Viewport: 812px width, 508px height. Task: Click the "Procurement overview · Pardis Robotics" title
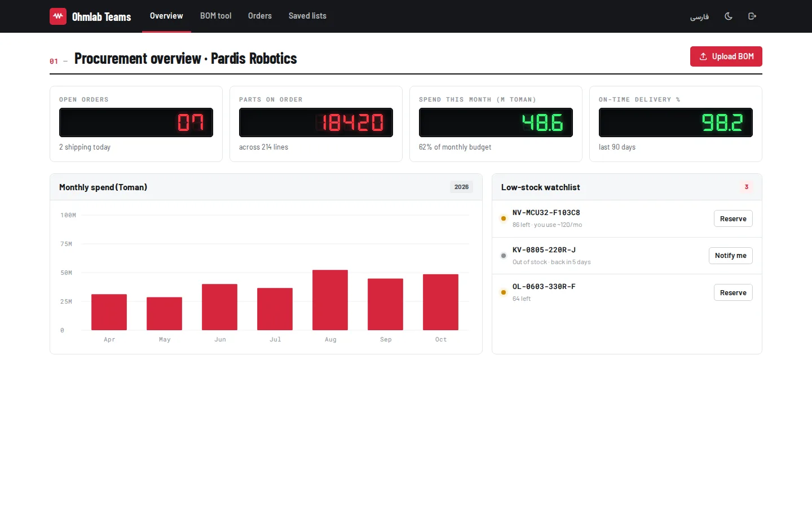click(186, 59)
